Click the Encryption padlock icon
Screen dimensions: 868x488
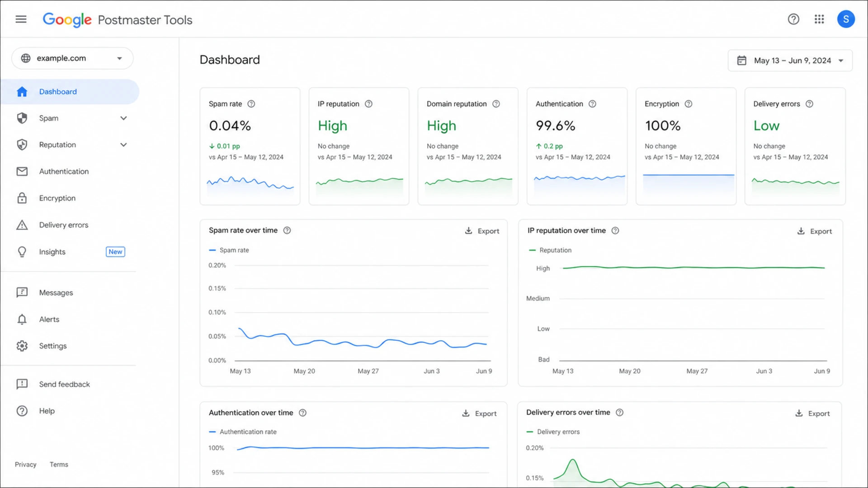tap(22, 198)
